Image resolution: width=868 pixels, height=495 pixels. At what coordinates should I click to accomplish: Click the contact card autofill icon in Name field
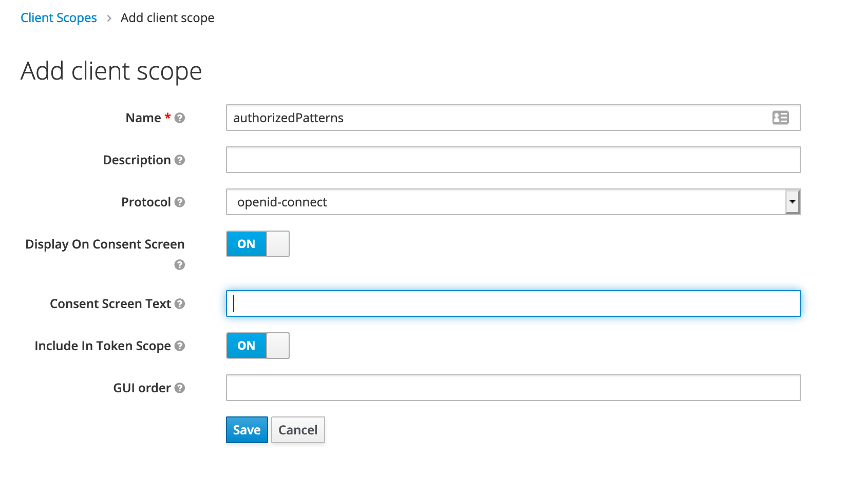point(781,118)
